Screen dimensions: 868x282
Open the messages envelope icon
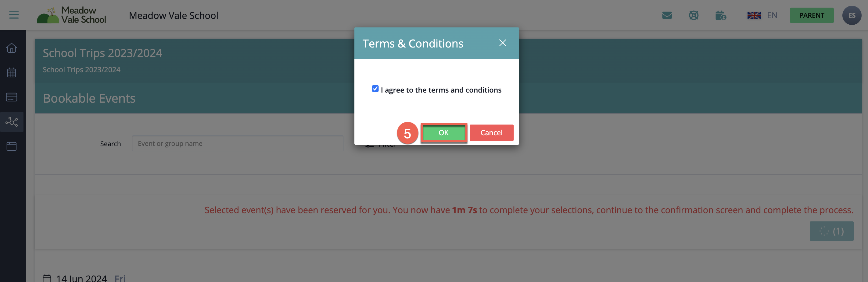click(x=667, y=16)
